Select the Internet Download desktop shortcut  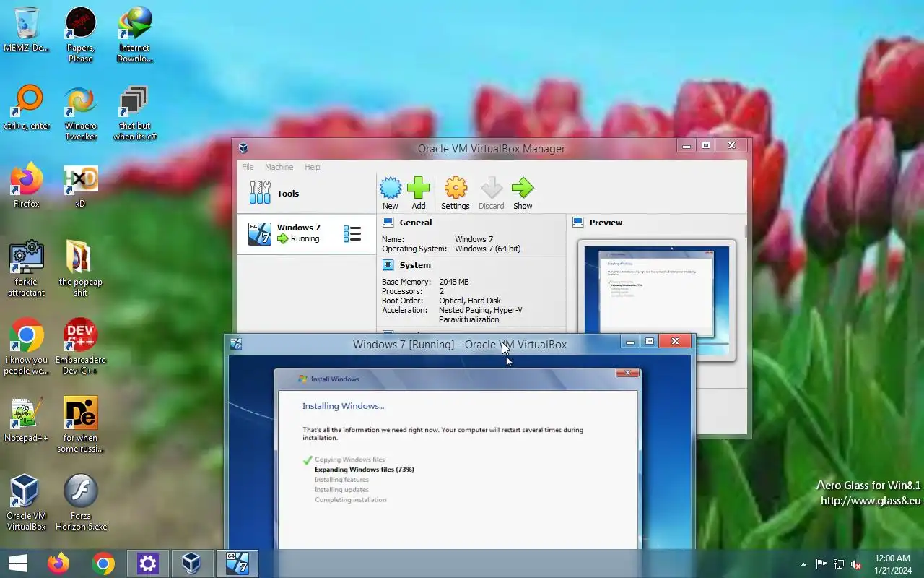[135, 35]
